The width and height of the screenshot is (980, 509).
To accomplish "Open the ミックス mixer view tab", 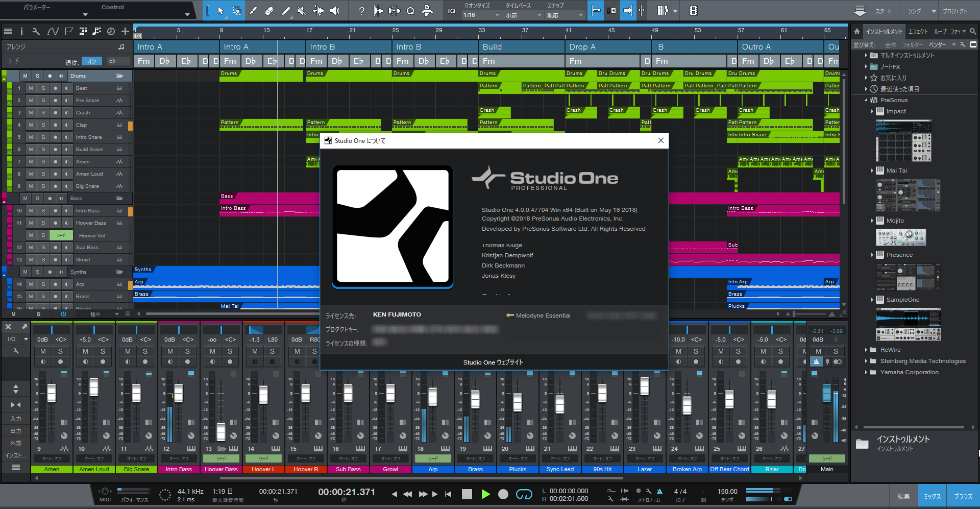I will (x=932, y=496).
